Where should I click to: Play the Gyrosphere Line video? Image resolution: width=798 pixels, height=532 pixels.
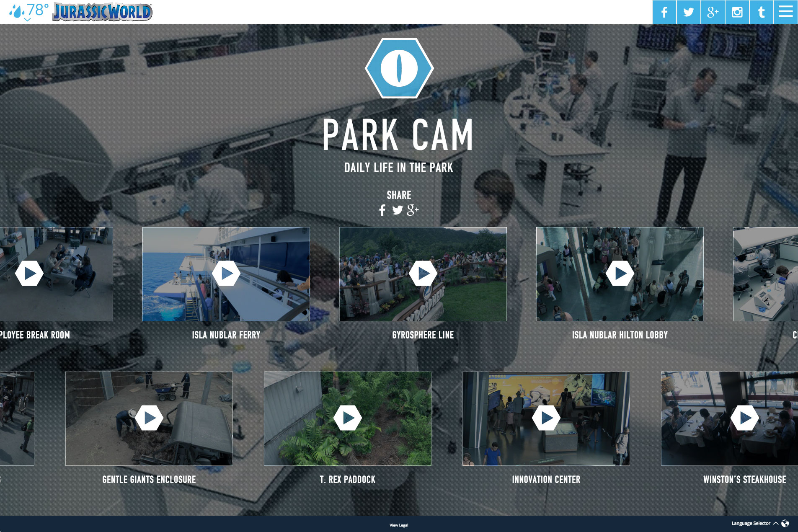[x=423, y=274]
